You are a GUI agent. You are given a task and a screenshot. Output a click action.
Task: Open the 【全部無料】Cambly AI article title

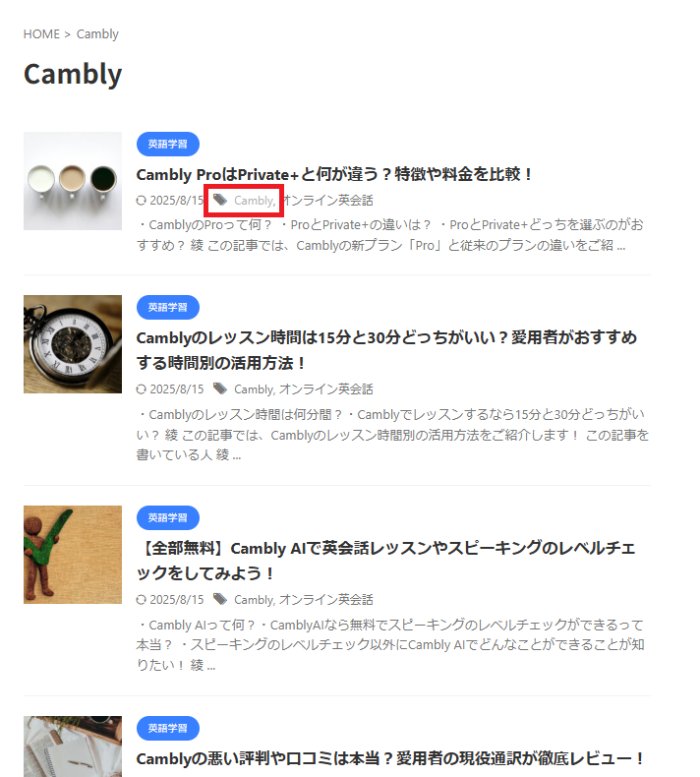pos(386,561)
